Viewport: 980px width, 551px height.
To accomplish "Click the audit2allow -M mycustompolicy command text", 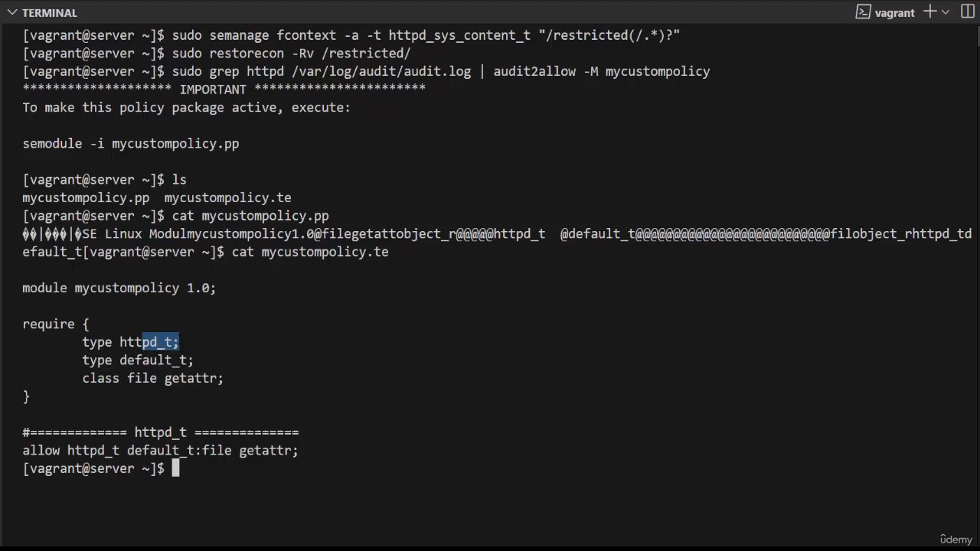I will (602, 72).
